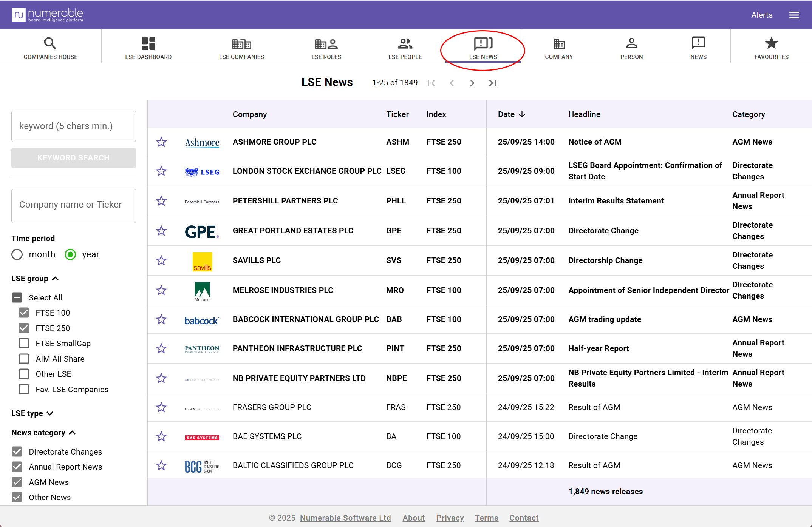Go to next page of news results
Screen dimensions: 812x527
472,83
